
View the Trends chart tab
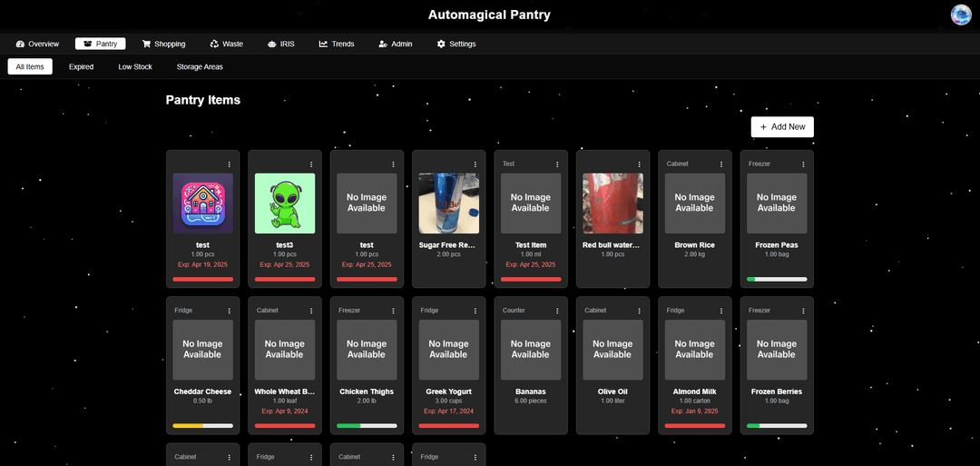tap(337, 44)
